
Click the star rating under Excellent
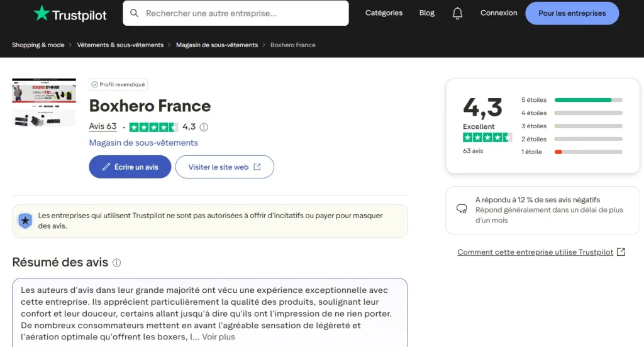(487, 138)
